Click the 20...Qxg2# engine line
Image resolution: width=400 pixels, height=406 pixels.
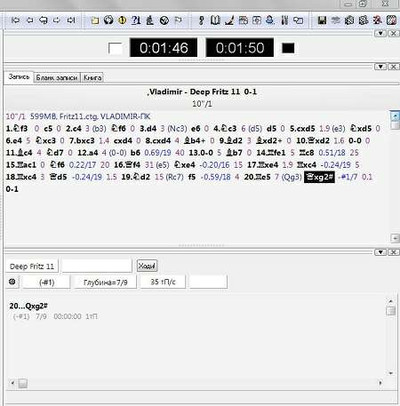coord(29,306)
